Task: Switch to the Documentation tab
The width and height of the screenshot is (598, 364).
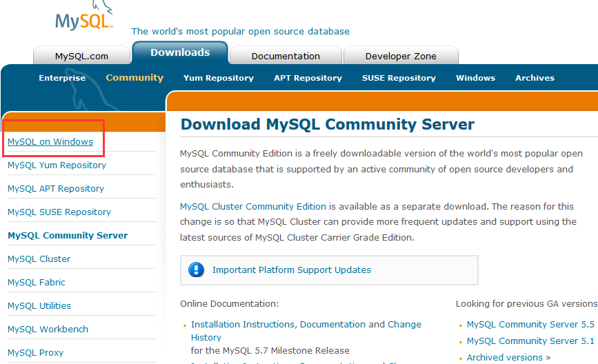Action: tap(286, 56)
